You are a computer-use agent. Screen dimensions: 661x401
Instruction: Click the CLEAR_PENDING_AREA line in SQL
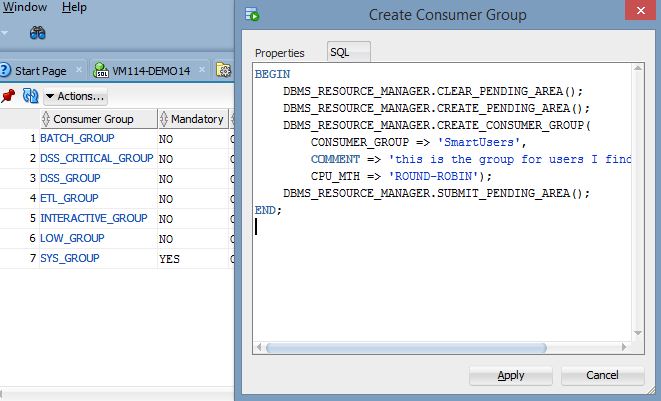(433, 92)
